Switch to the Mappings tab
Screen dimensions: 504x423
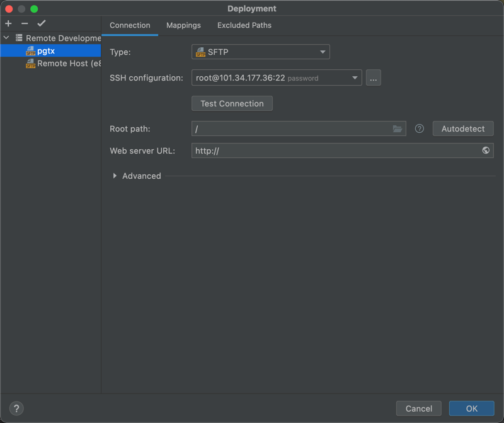[183, 25]
